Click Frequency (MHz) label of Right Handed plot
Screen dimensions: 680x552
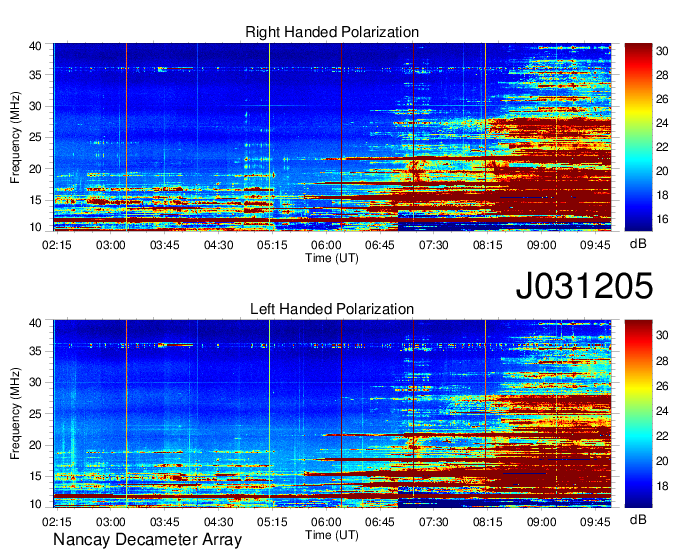[15, 137]
